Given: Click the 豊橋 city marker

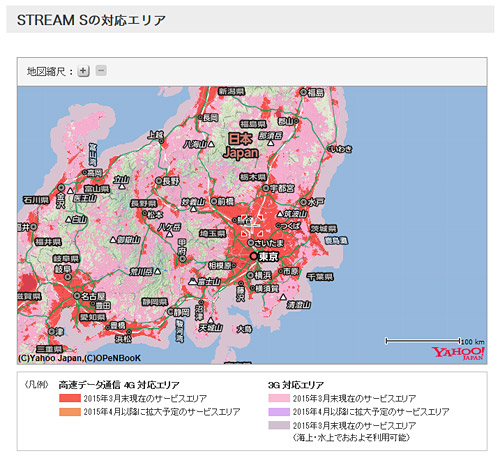Looking at the screenshot, I should click(107, 327).
